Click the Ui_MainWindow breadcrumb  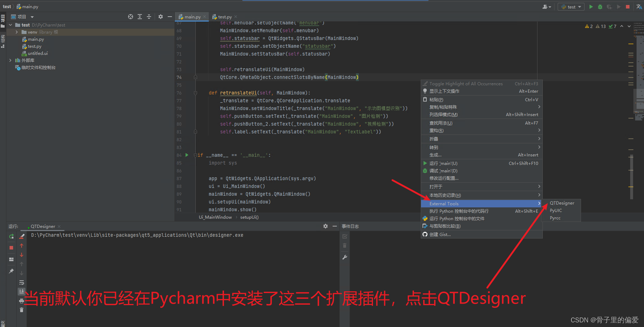[x=215, y=217]
